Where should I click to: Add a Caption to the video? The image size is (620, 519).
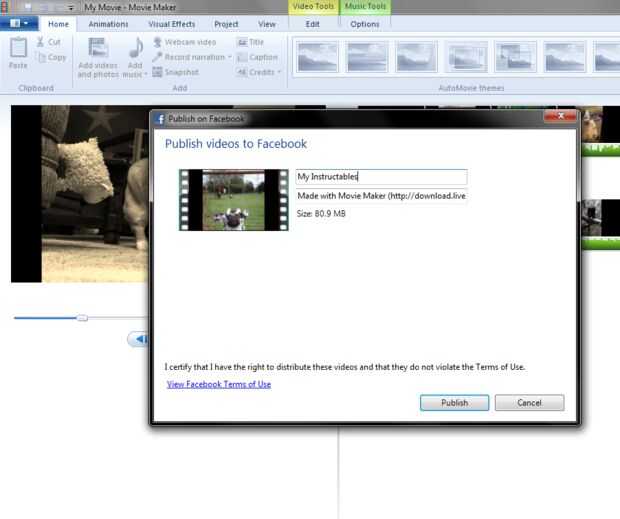257,57
